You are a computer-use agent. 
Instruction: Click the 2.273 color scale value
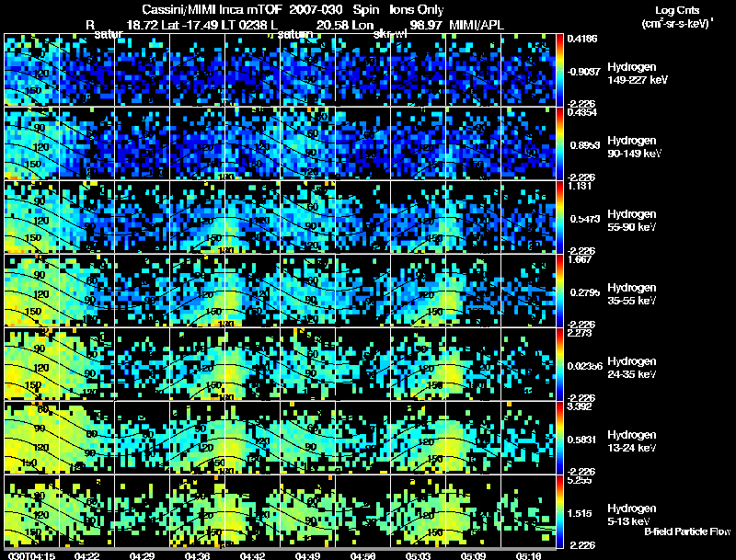click(x=580, y=333)
